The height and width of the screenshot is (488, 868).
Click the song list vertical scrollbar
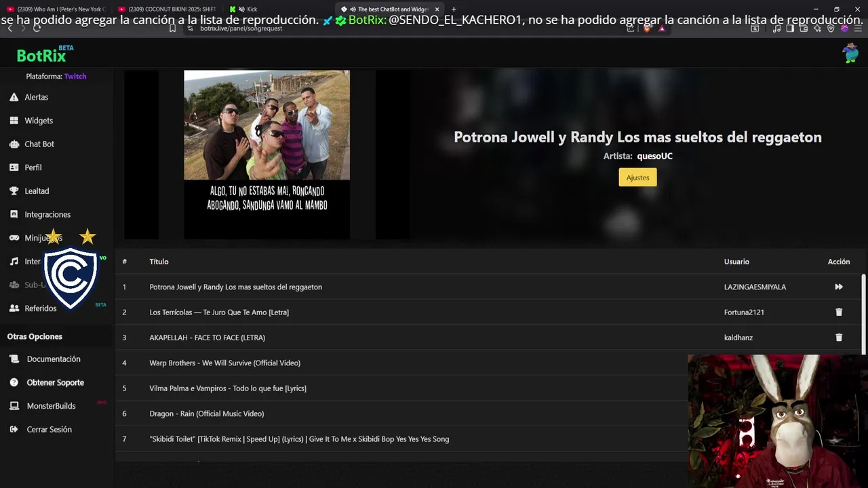pos(863,314)
